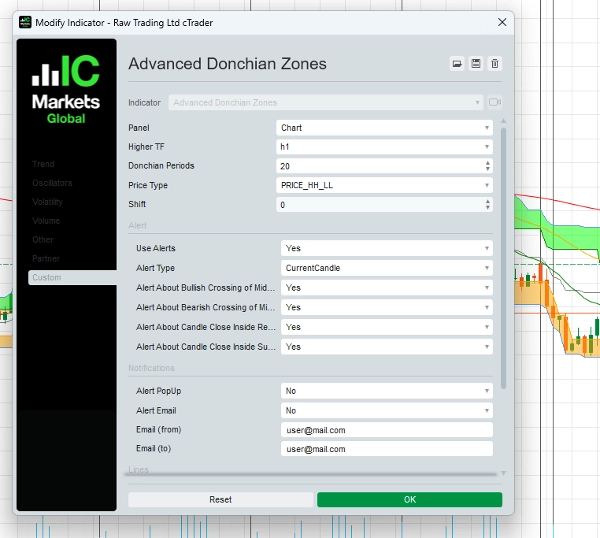Click the IC Markets Global logo
600x538 pixels.
(66, 90)
